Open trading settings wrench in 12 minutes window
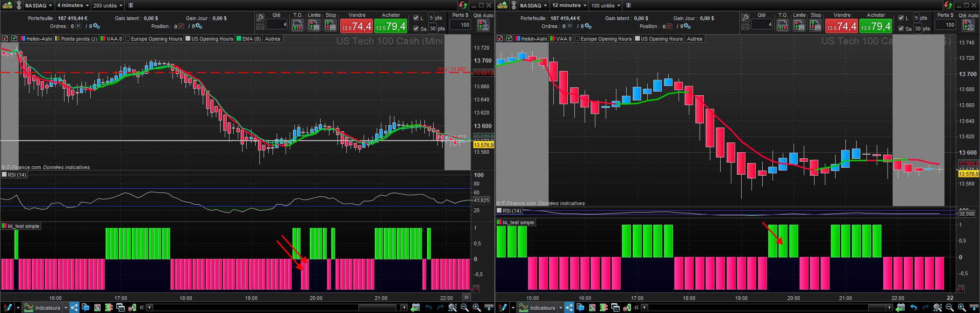Screen dimensions: 980x313 [746, 17]
